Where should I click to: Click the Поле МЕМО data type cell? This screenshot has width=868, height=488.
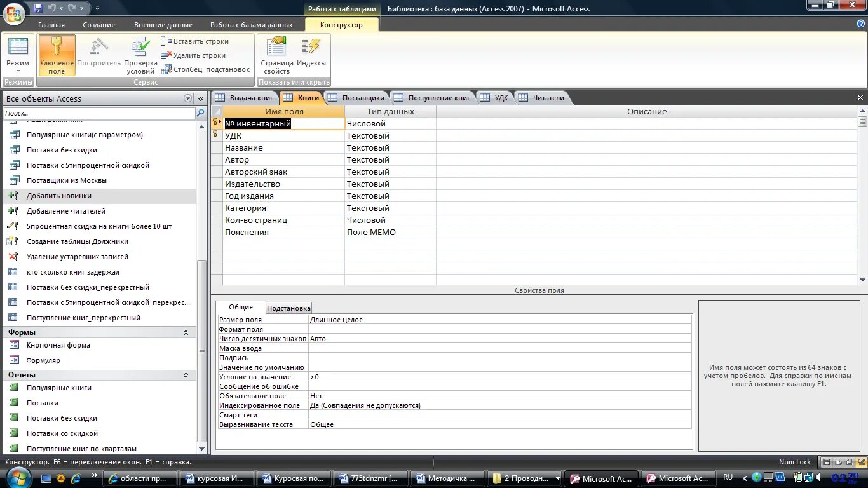coord(390,232)
